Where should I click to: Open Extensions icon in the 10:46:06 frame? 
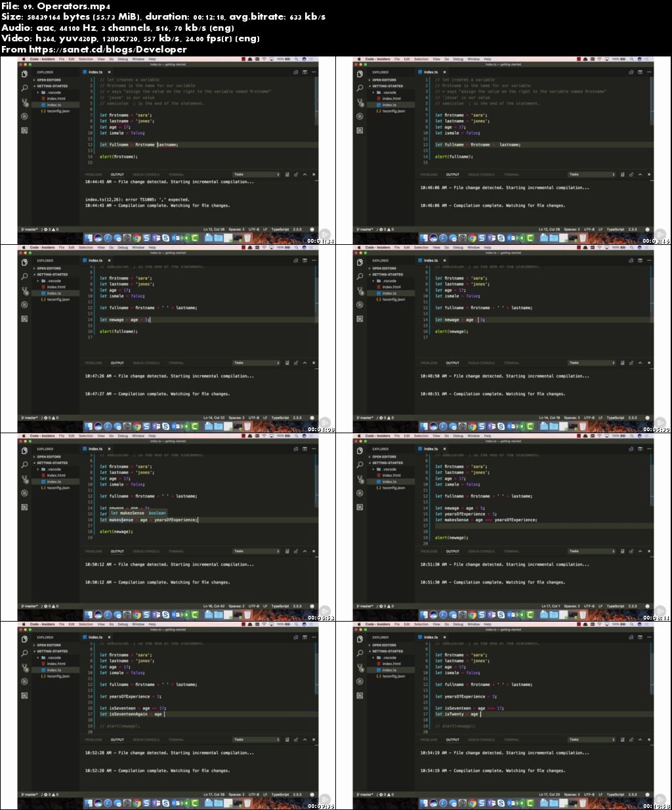[360, 130]
